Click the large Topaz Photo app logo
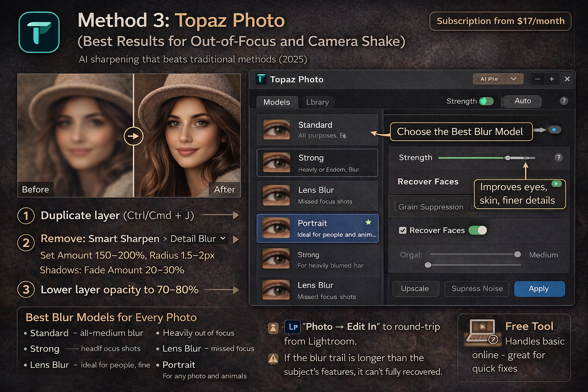Screen dimensions: 588x392 39,32
